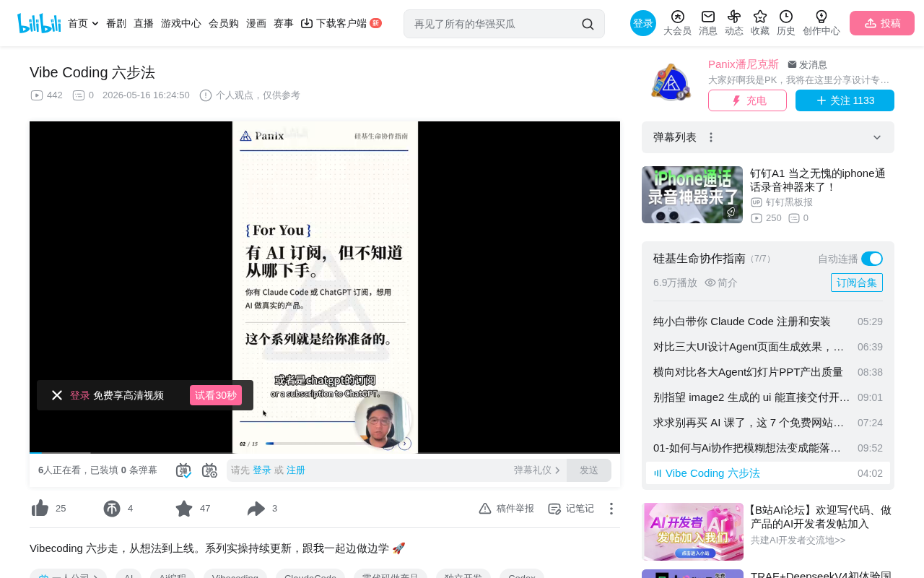
Task: Open 消息 messages icon
Action: point(708,23)
